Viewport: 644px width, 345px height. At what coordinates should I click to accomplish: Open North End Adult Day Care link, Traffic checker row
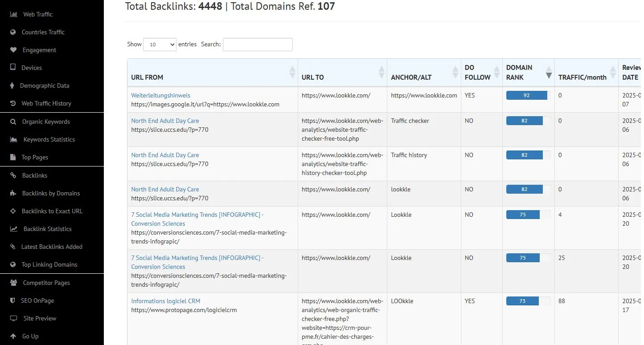pos(165,121)
